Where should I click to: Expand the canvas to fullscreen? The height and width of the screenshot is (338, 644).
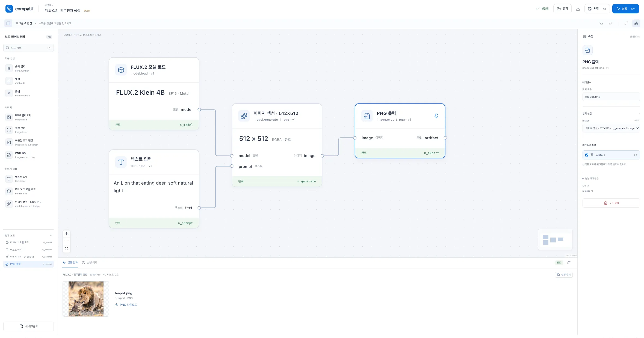pyautogui.click(x=626, y=23)
